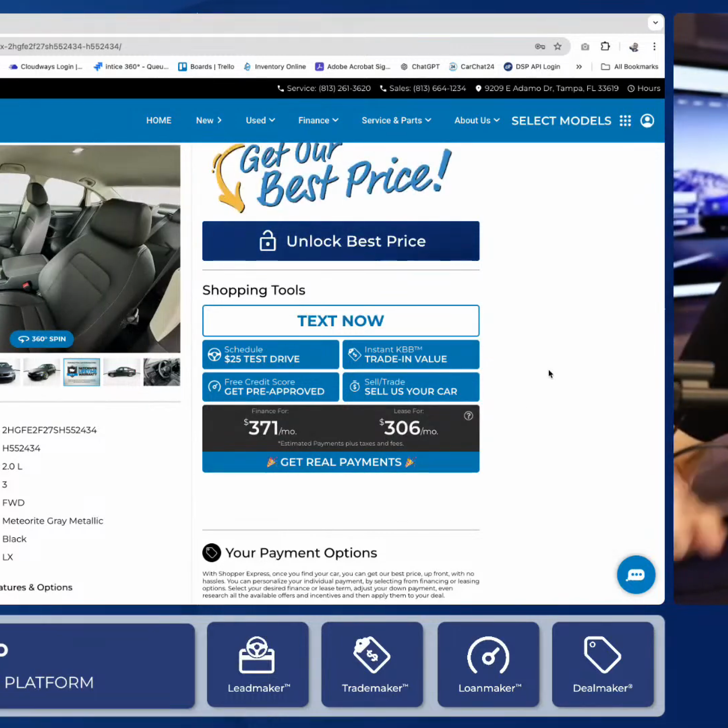The width and height of the screenshot is (728, 728).
Task: Expand the New vehicles menu
Action: (x=209, y=120)
